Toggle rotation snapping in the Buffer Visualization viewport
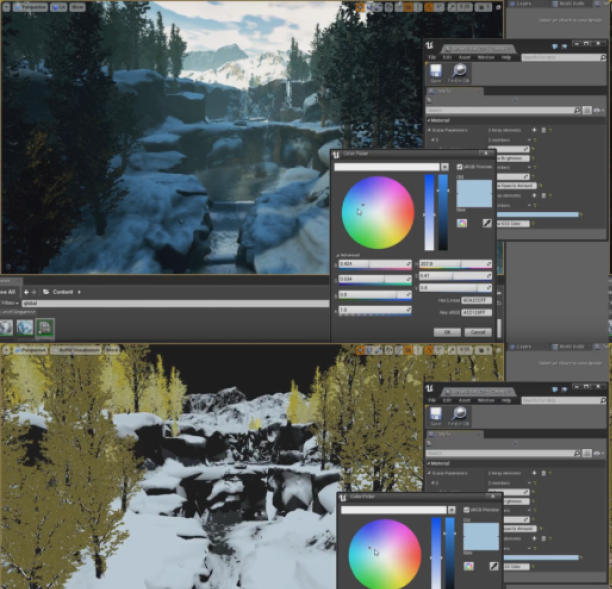The image size is (612, 589). point(429,350)
